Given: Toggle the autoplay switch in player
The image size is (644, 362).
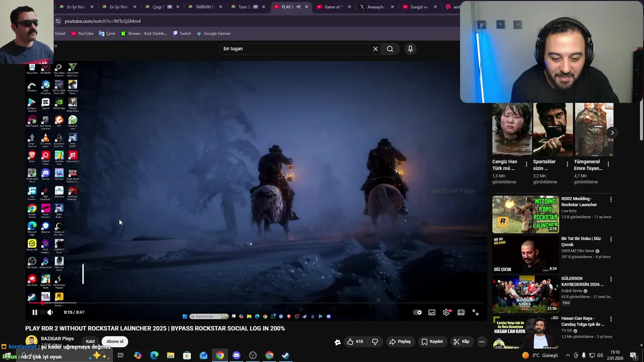Looking at the screenshot, I should click(418, 312).
